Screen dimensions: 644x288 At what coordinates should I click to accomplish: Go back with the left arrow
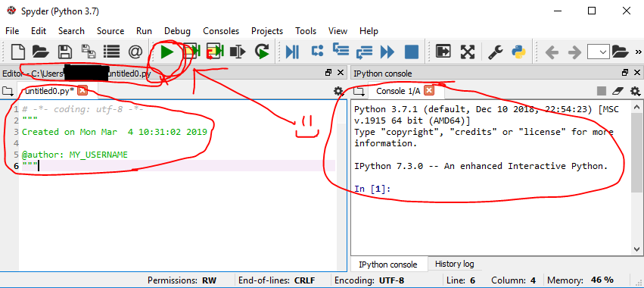(552, 52)
